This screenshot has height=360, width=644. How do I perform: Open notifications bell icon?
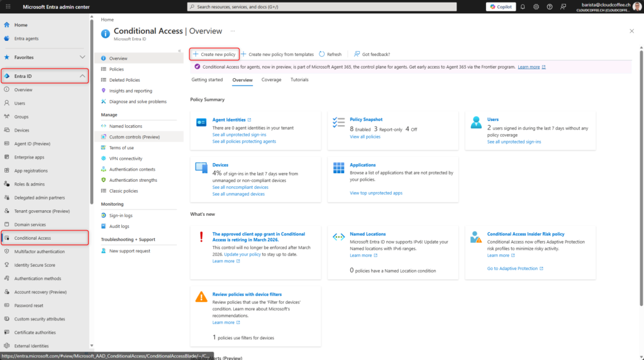pos(523,6)
